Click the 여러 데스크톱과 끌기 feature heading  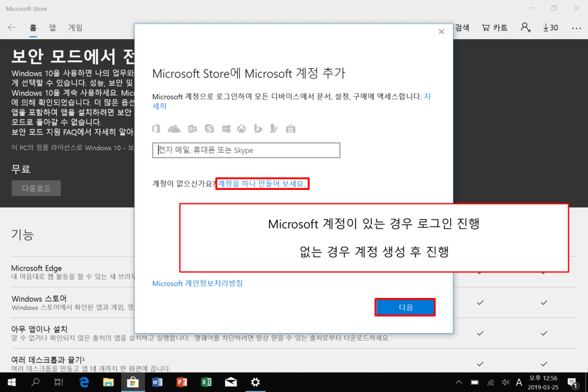point(48,360)
